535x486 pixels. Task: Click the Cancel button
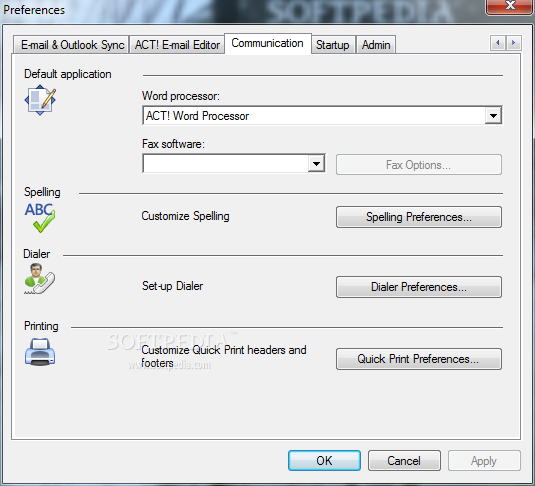pyautogui.click(x=404, y=461)
